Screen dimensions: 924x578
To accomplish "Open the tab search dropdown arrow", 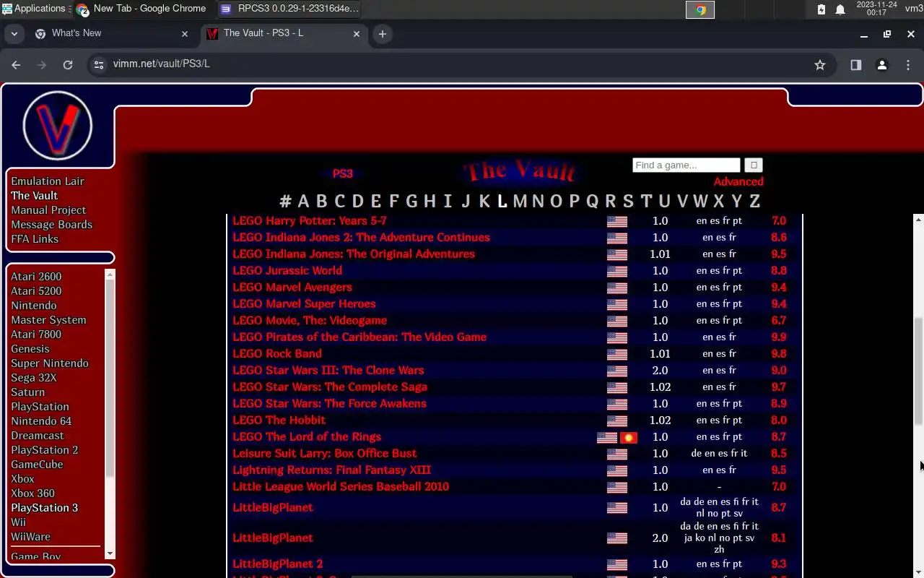I will [14, 33].
